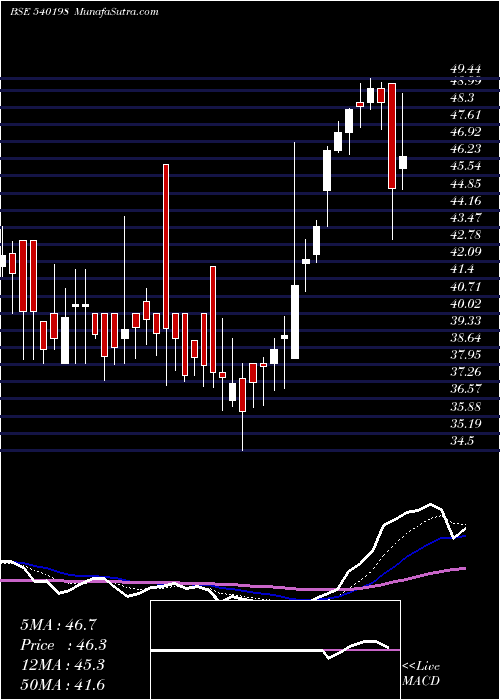The width and height of the screenshot is (500, 700).
Task: Click the 46.92 price level label
Action: 466,132
